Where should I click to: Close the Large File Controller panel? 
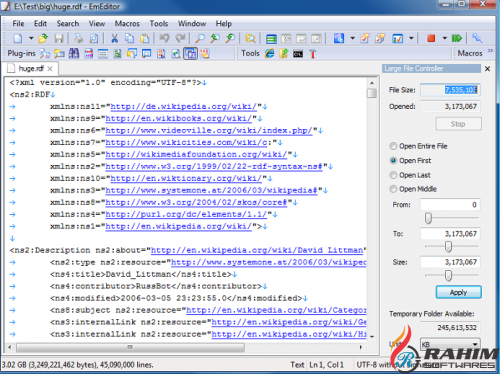[x=487, y=69]
